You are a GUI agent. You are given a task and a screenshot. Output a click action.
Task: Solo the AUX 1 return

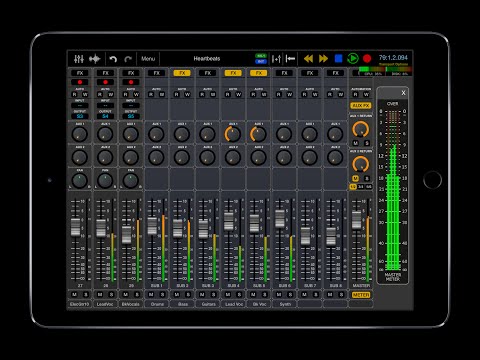[367, 143]
